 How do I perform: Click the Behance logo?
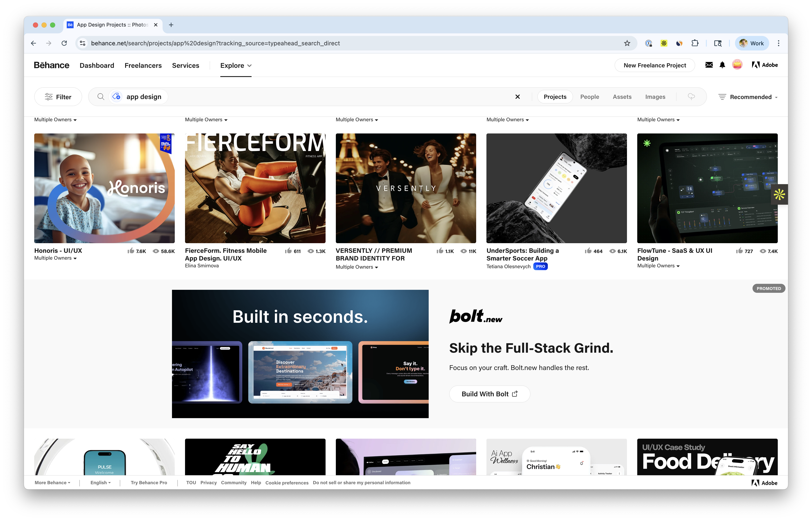51,65
